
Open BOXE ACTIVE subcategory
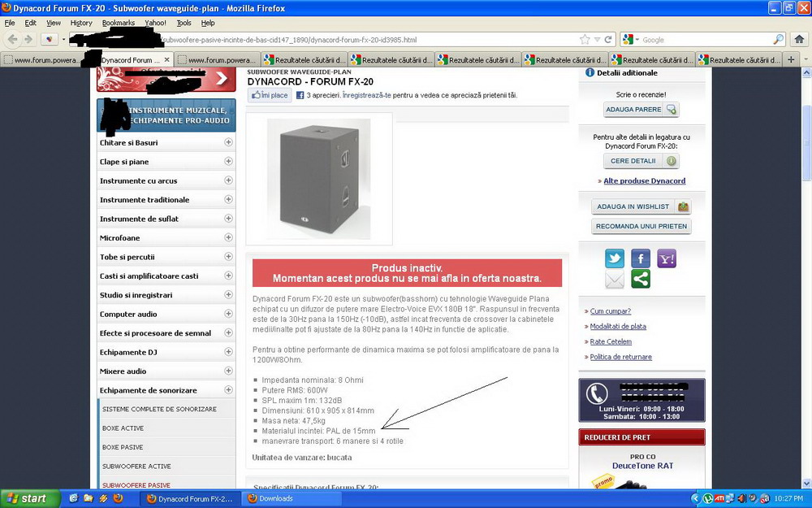(x=123, y=428)
